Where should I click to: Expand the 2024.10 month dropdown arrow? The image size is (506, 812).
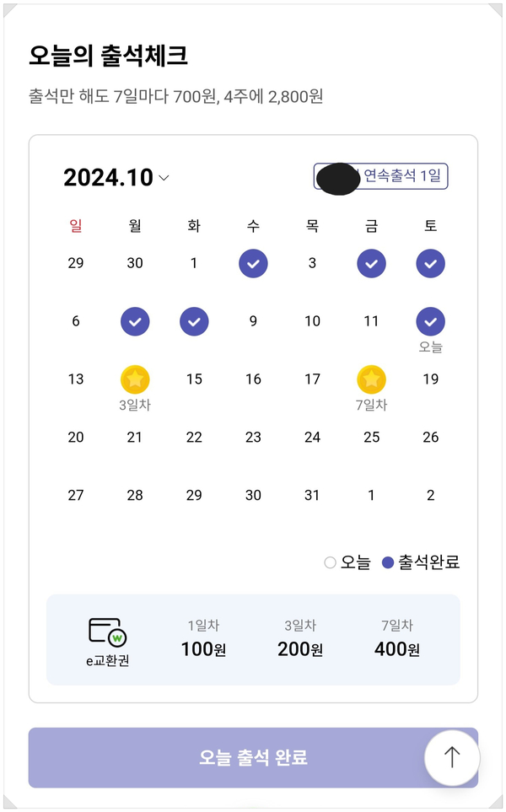(x=164, y=178)
